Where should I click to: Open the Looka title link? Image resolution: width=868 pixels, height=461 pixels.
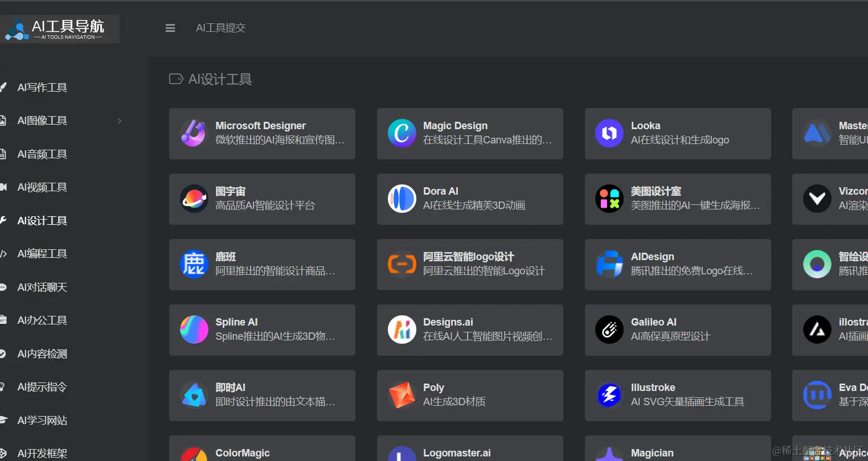click(x=645, y=126)
